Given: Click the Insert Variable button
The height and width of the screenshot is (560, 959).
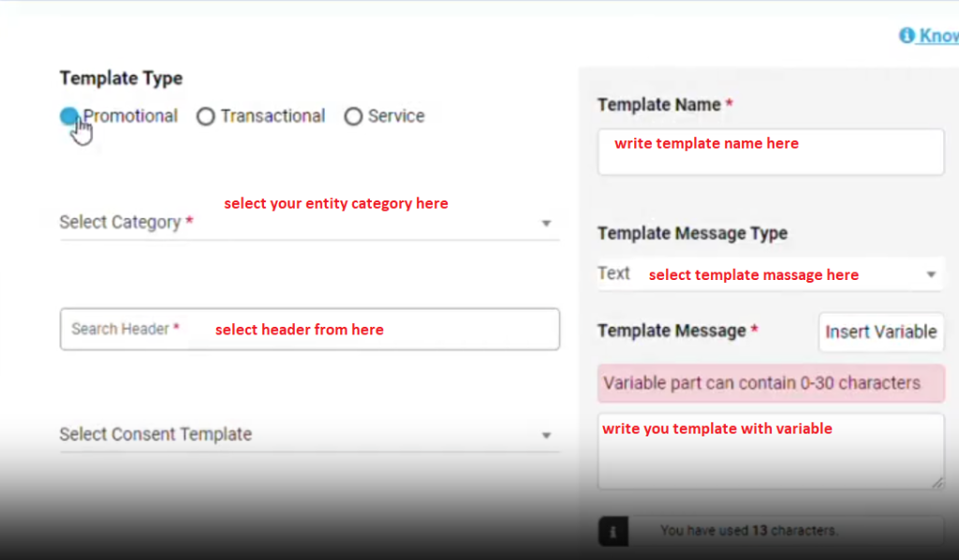Looking at the screenshot, I should coord(880,332).
